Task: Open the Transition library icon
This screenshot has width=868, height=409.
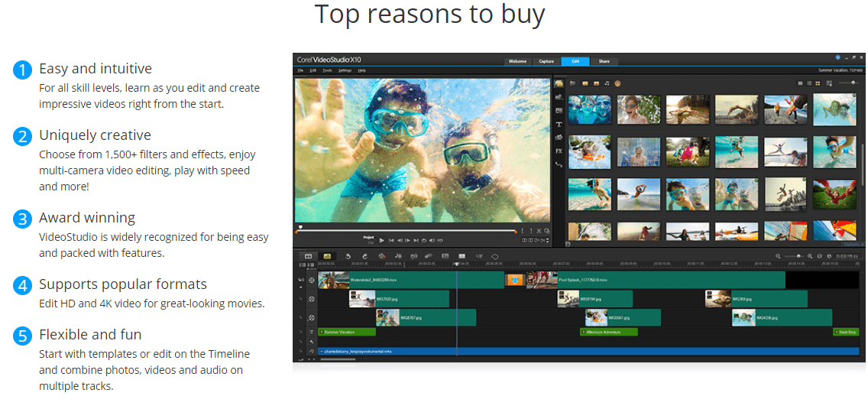Action: click(x=559, y=110)
